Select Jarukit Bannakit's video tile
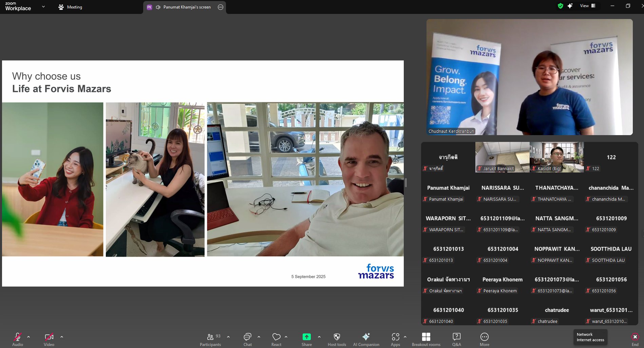 (502, 157)
